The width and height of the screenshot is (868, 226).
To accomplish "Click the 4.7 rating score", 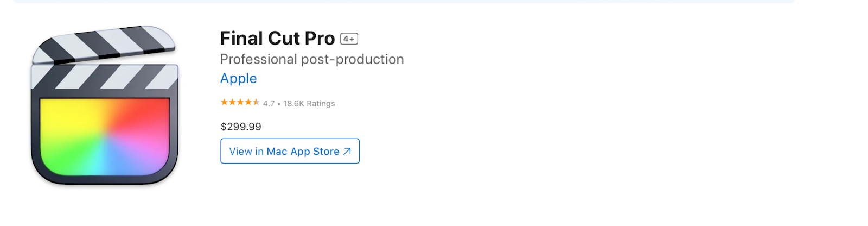I will click(269, 103).
